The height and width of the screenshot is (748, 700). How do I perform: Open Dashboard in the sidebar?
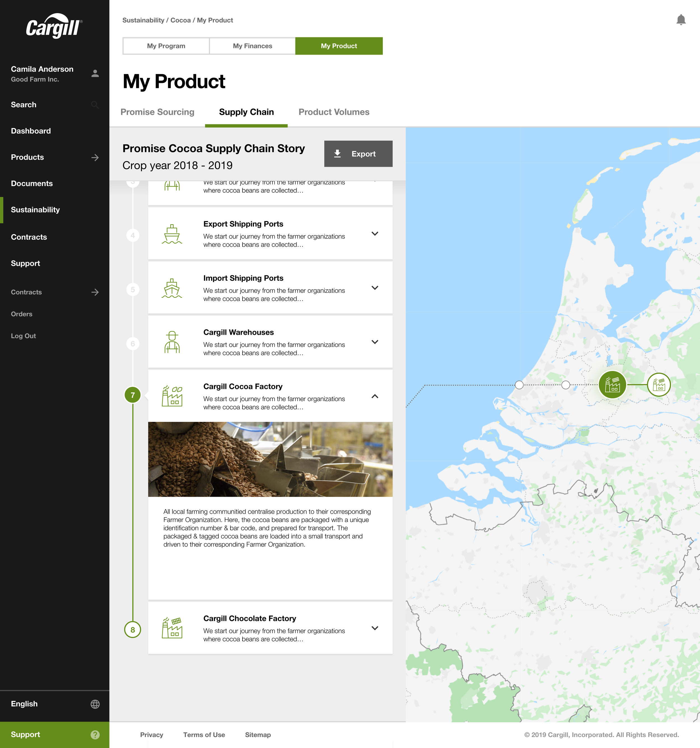point(31,131)
